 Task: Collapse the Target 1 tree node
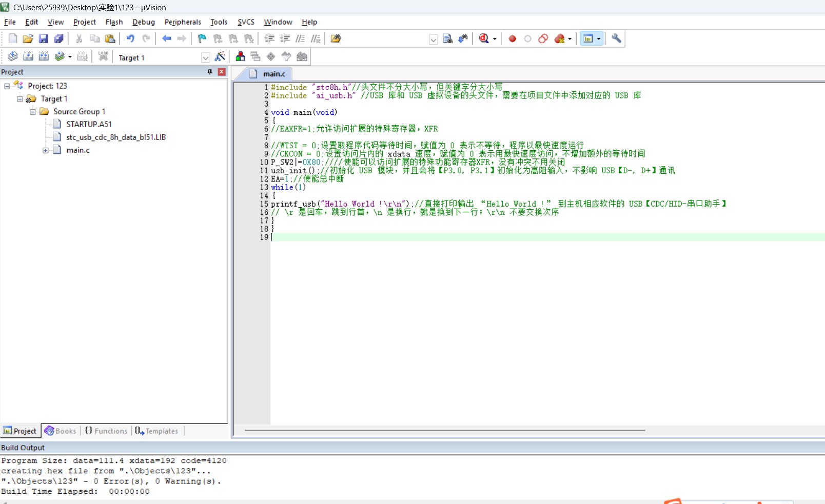20,99
